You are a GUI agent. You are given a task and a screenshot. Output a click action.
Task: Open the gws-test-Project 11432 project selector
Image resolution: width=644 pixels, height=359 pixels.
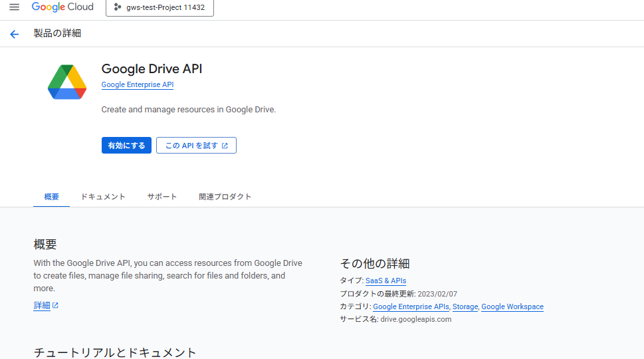coord(159,7)
